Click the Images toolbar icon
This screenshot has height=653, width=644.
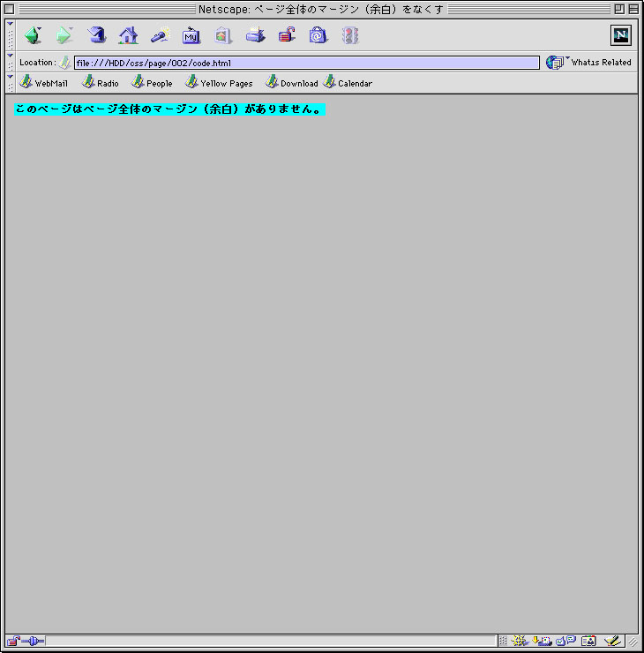point(222,35)
